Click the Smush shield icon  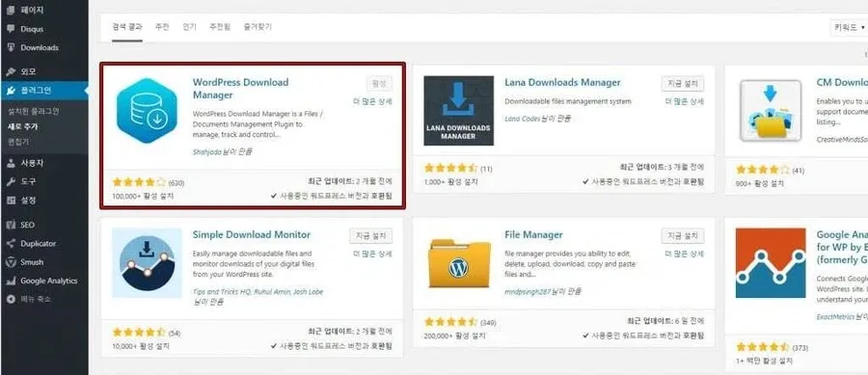click(11, 262)
